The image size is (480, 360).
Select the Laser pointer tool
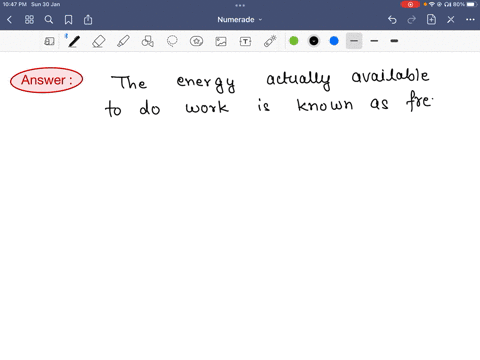coord(270,41)
